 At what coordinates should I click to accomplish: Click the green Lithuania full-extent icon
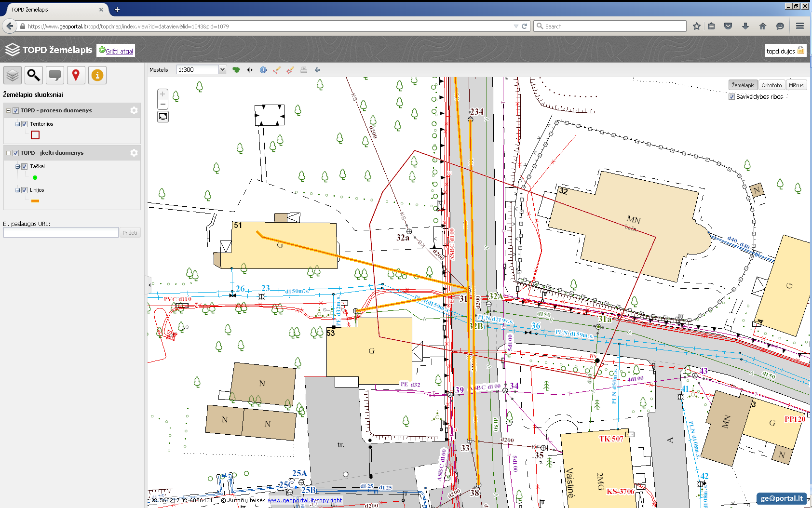click(x=236, y=70)
